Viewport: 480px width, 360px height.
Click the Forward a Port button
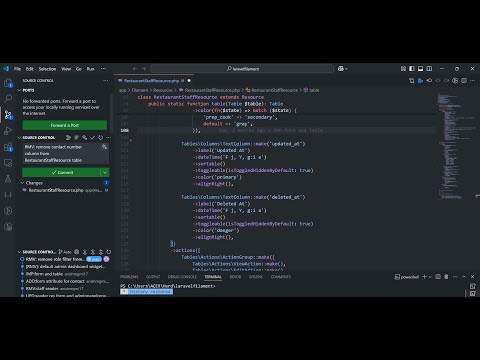click(65, 125)
